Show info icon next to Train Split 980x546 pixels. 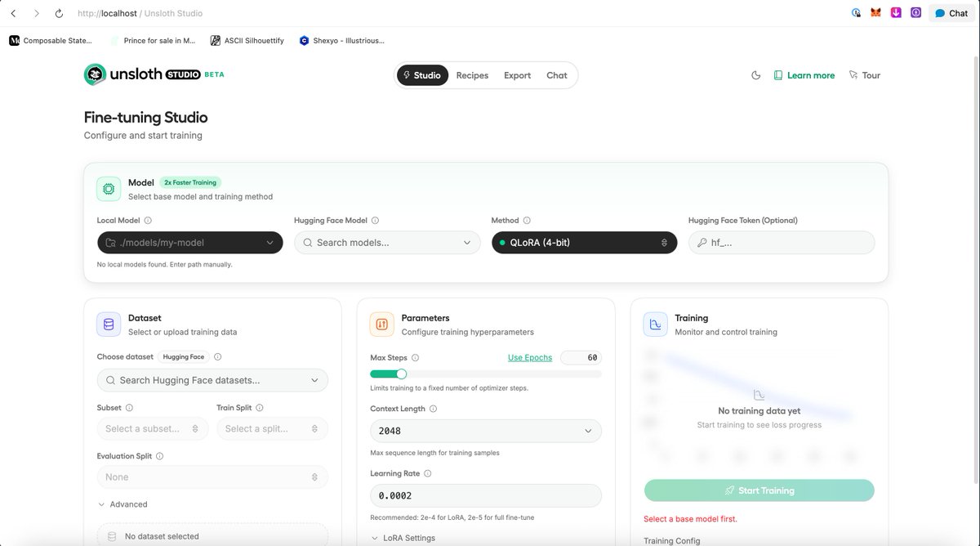261,408
